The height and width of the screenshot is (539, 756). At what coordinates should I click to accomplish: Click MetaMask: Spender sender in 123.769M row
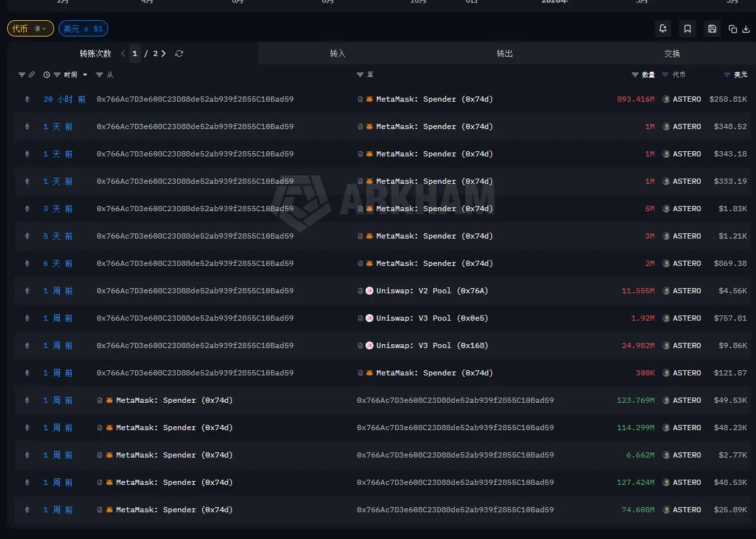point(174,400)
